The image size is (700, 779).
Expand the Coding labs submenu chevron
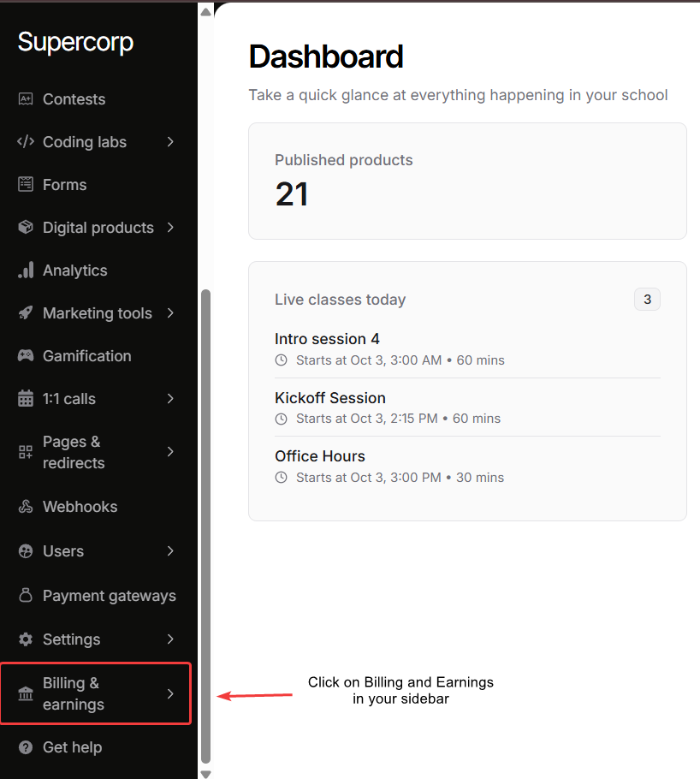pyautogui.click(x=170, y=142)
